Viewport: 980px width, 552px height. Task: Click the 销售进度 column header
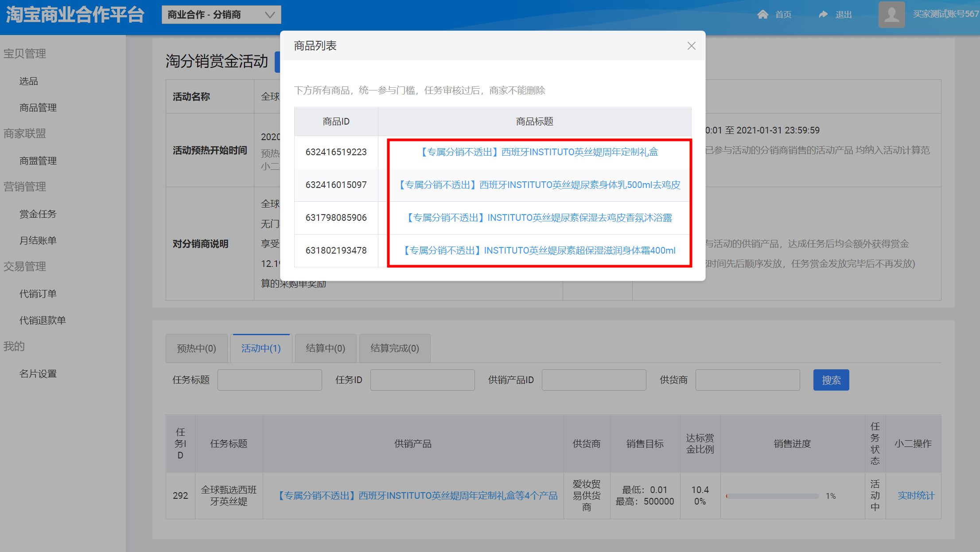pos(792,444)
